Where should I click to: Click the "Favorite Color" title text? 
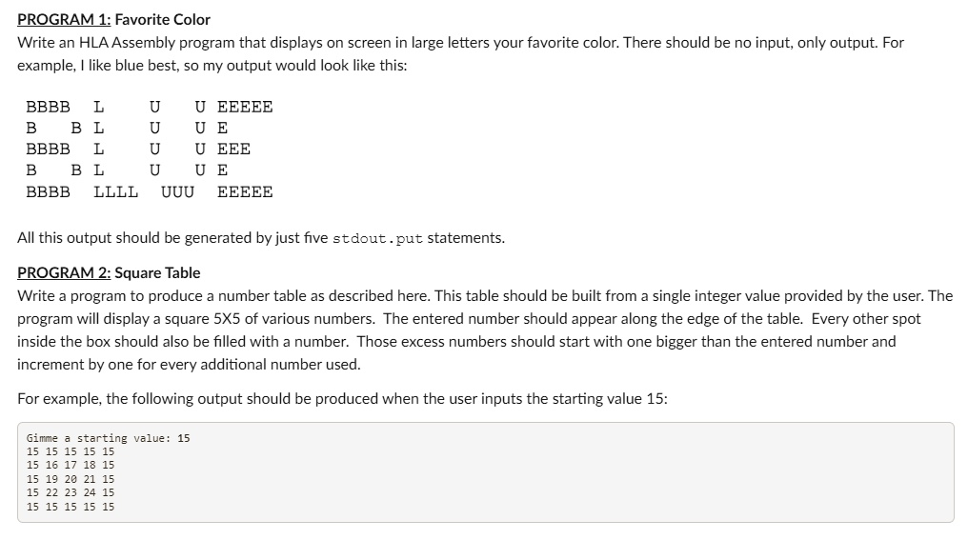click(162, 20)
